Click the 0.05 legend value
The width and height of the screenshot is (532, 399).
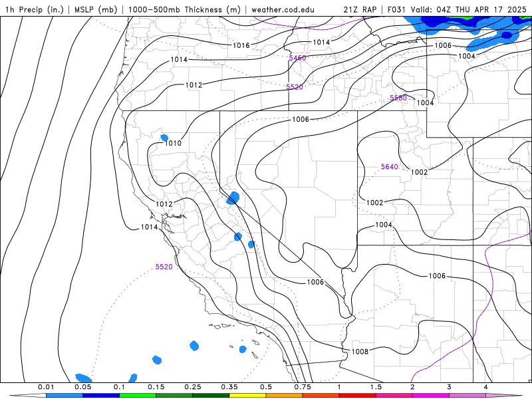point(82,387)
